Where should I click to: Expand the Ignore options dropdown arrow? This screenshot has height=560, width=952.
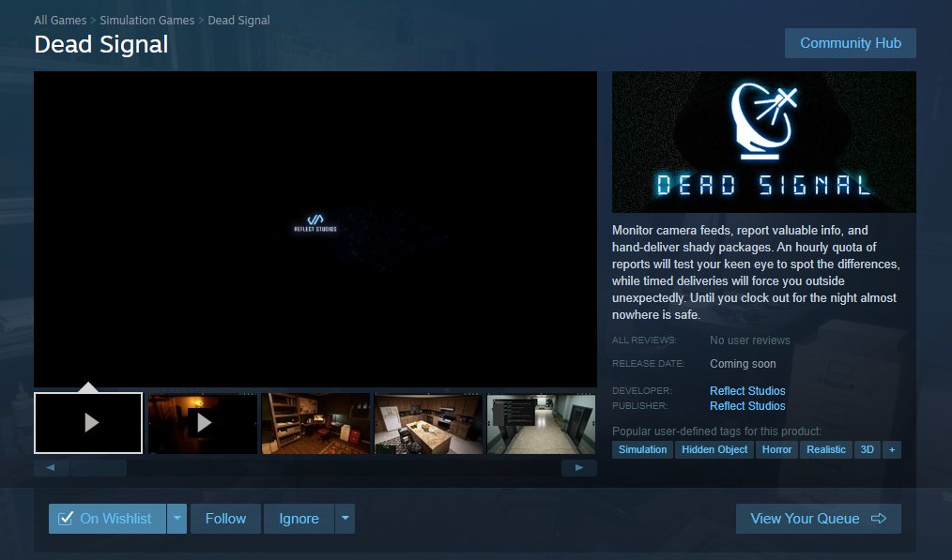[345, 519]
